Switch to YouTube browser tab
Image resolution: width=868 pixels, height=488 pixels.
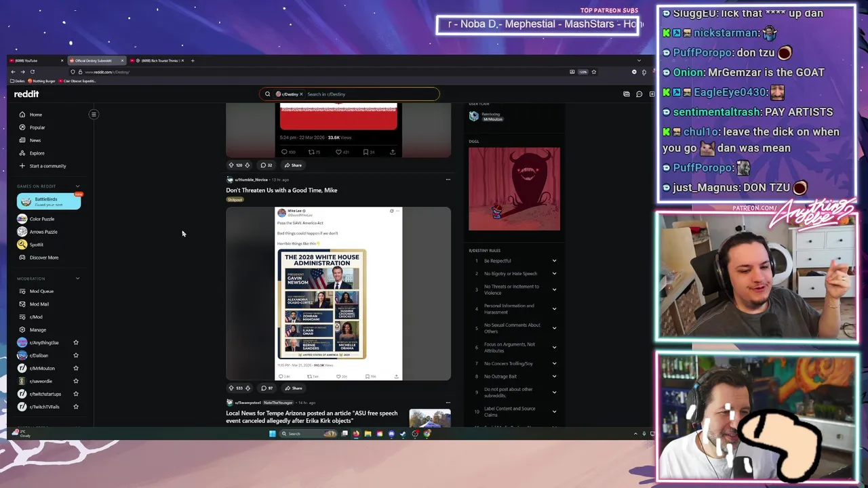[x=36, y=61]
